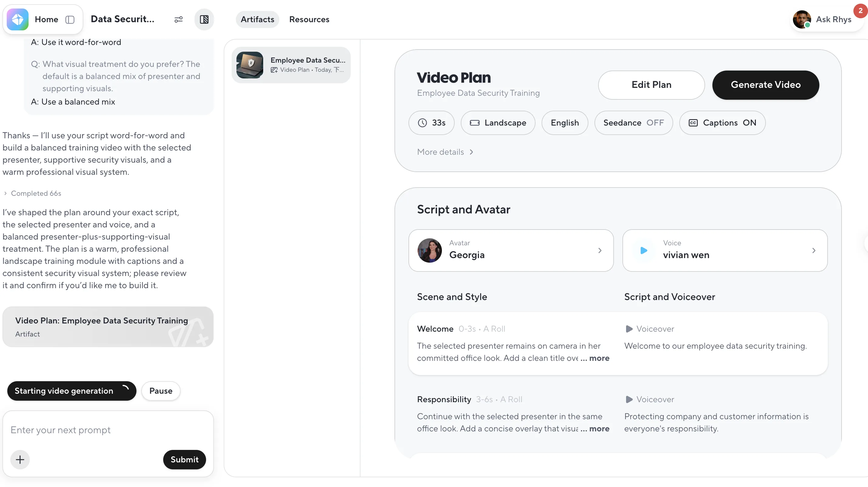Click the plus attachment icon in prompt box
868x487 pixels.
[x=20, y=460]
